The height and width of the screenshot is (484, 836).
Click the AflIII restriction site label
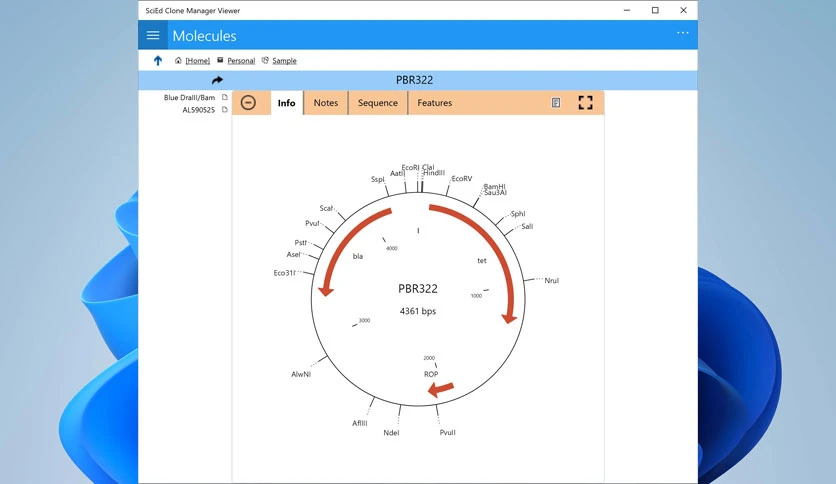point(359,423)
